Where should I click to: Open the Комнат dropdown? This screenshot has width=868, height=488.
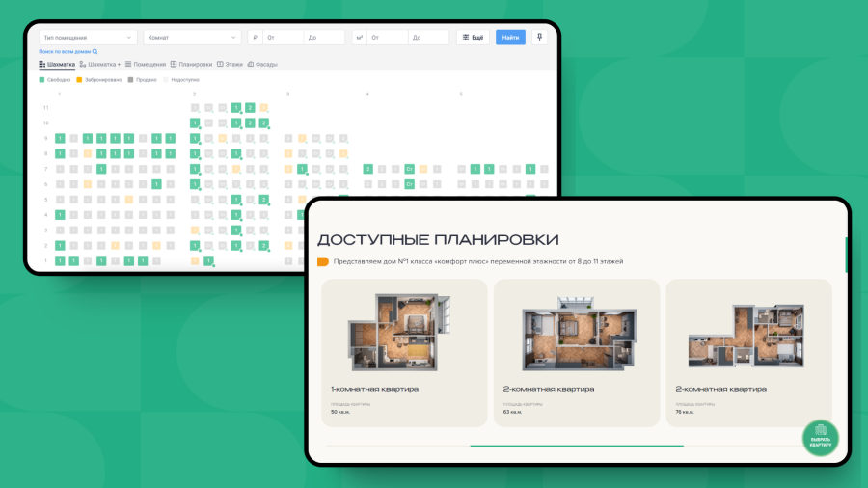tap(192, 37)
